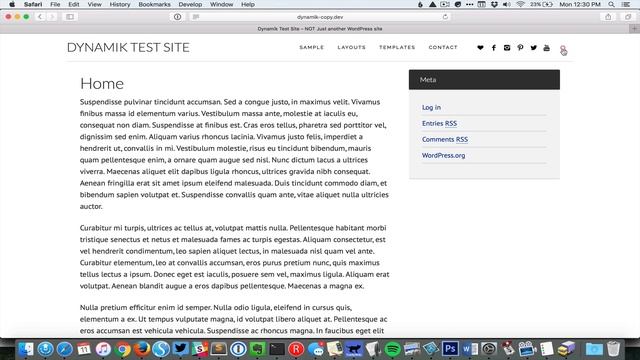Image resolution: width=640 pixels, height=360 pixels.
Task: Click the DYNAMIK TEST SITE title
Action: [128, 47]
